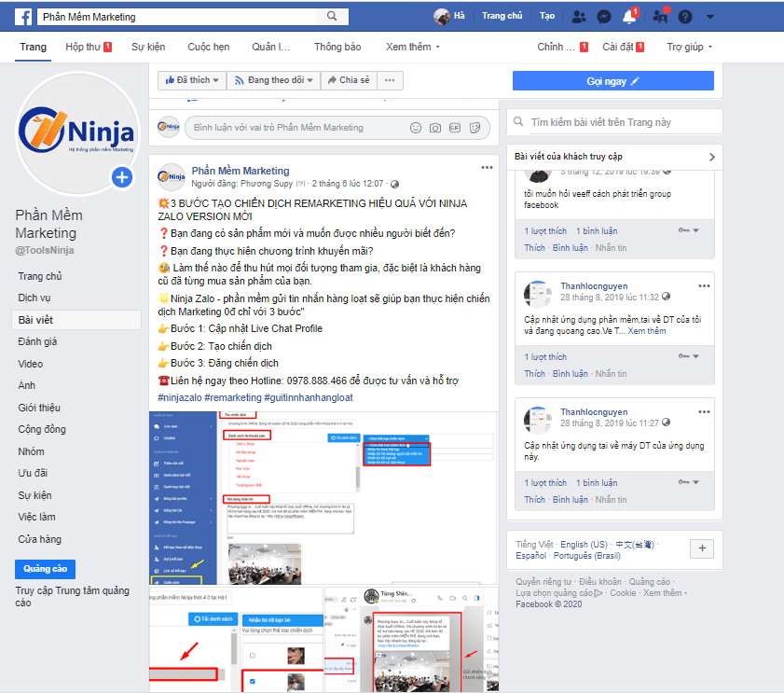This screenshot has height=693, width=784.
Task: Click the Quyền riêng tư footer link
Action: coord(543,581)
